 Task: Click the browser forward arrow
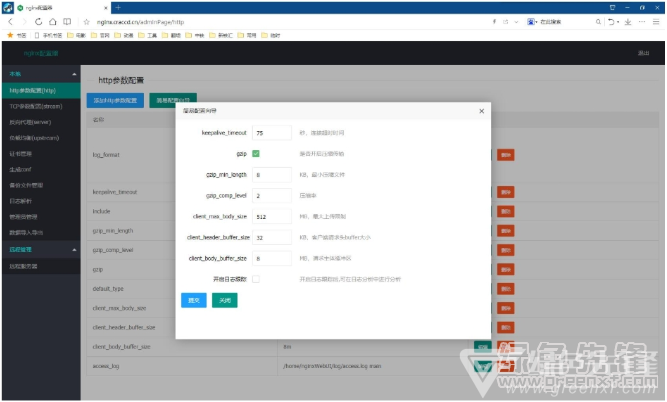click(24, 22)
